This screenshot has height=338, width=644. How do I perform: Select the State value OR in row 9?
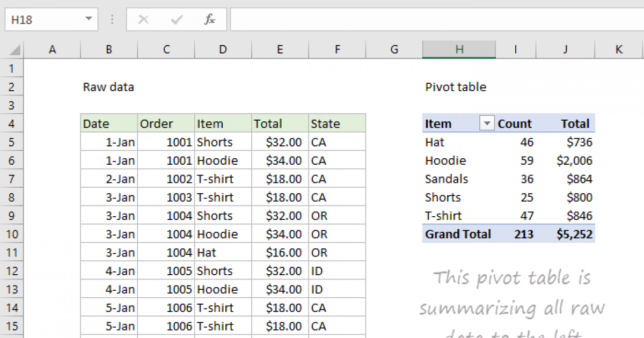336,215
